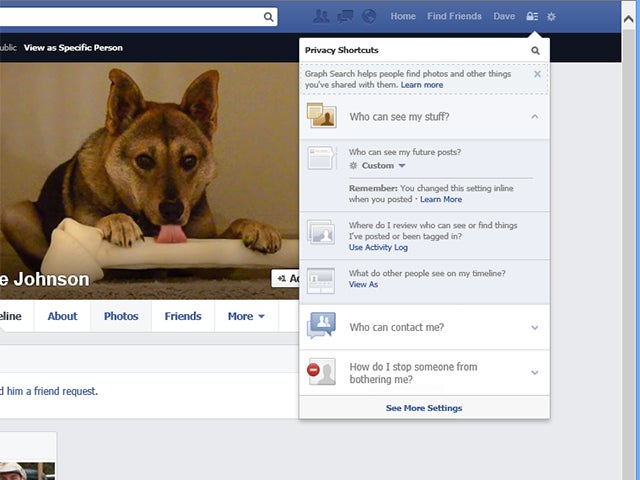Open the More dropdown on the profile
640x480 pixels.
(246, 316)
